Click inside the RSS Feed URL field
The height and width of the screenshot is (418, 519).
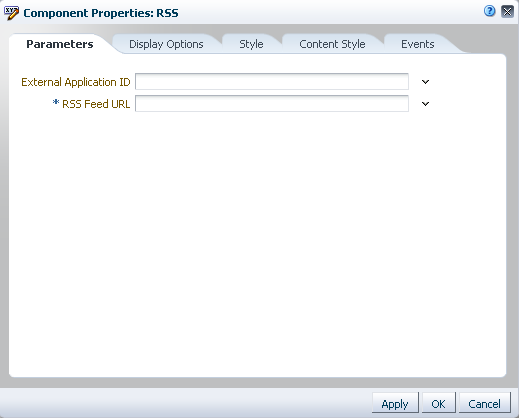[x=272, y=104]
